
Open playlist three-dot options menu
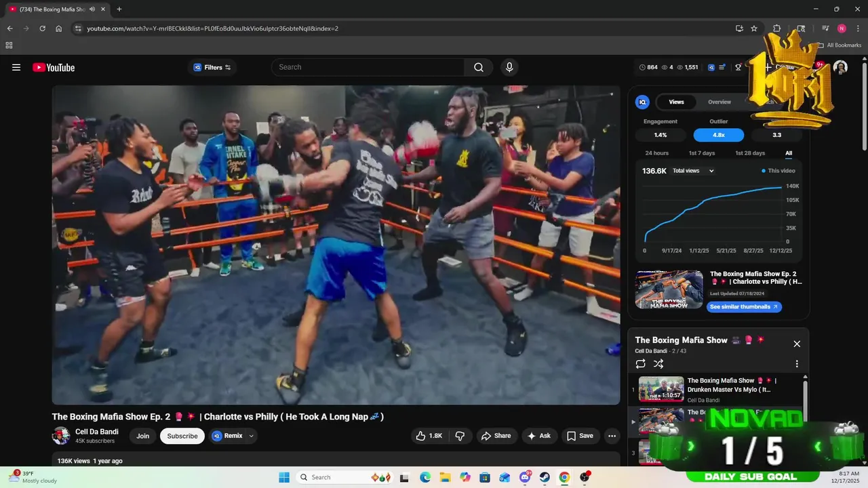point(797,364)
